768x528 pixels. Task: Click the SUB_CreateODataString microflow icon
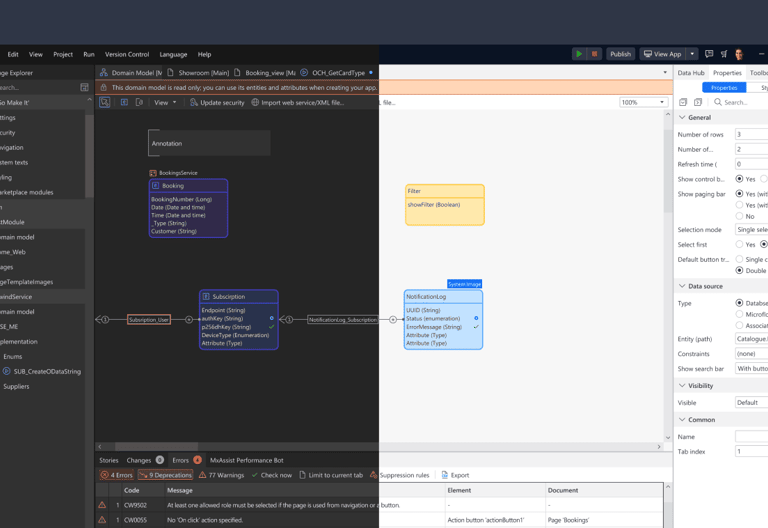click(6, 371)
